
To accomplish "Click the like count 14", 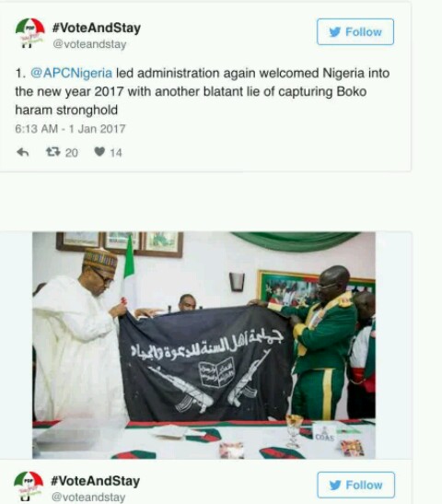I will pyautogui.click(x=116, y=153).
